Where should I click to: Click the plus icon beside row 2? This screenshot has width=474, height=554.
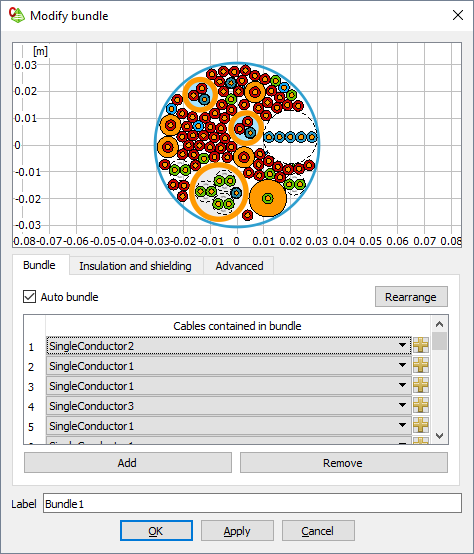coord(421,365)
